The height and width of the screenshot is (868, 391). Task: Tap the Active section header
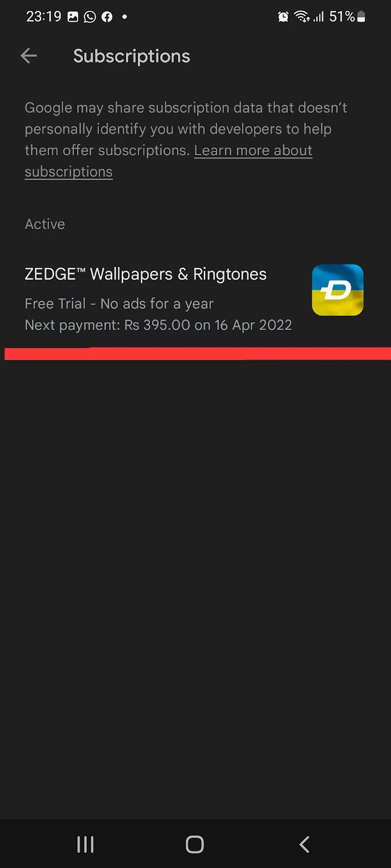pos(45,224)
